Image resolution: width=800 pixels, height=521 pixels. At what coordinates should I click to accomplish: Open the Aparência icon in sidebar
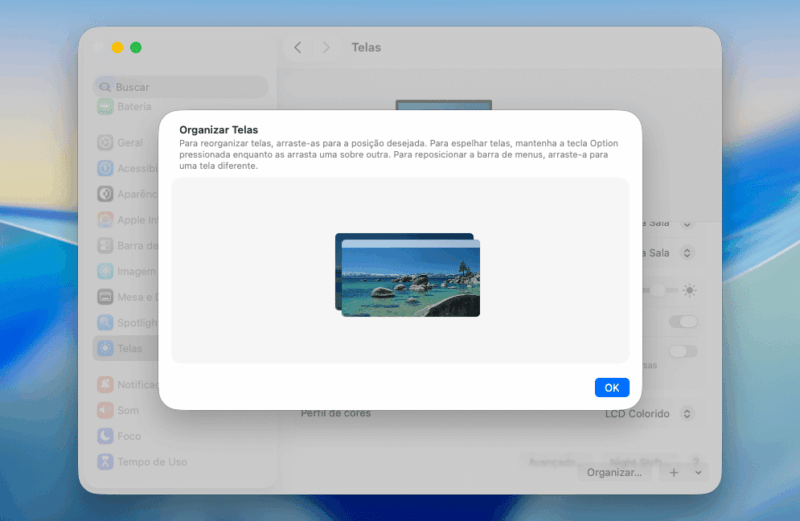tap(105, 194)
